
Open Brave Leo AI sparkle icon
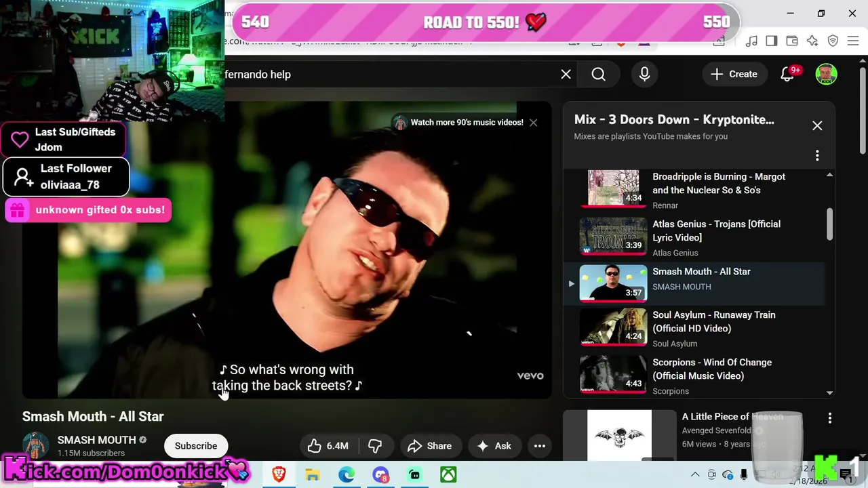pos(812,41)
